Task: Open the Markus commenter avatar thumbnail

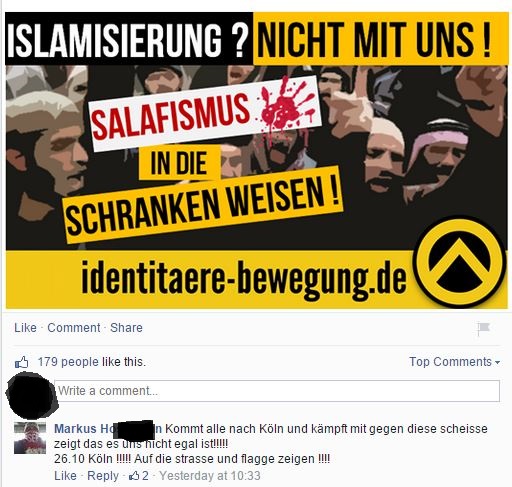Action: coord(30,438)
